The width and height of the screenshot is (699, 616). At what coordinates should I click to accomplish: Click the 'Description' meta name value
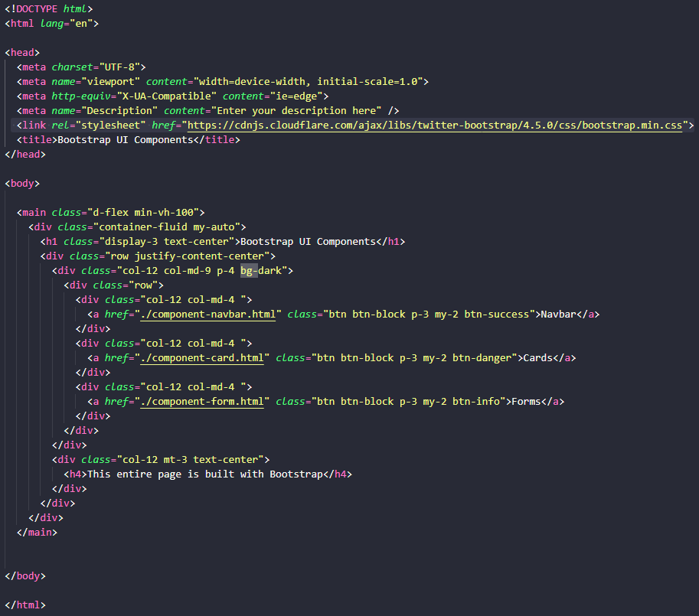[119, 110]
